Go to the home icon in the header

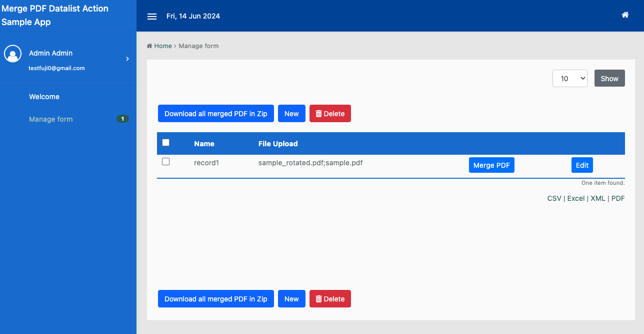tap(625, 15)
